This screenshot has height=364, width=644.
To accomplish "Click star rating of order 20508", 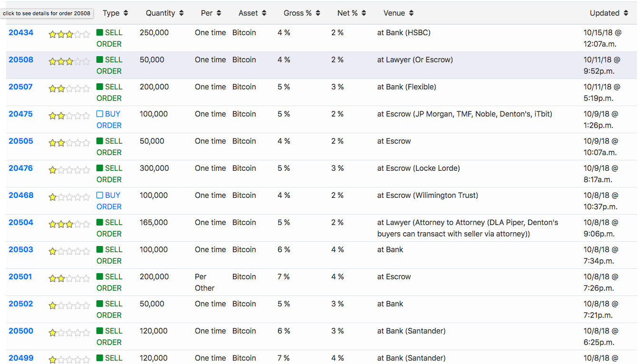I will pyautogui.click(x=69, y=61).
